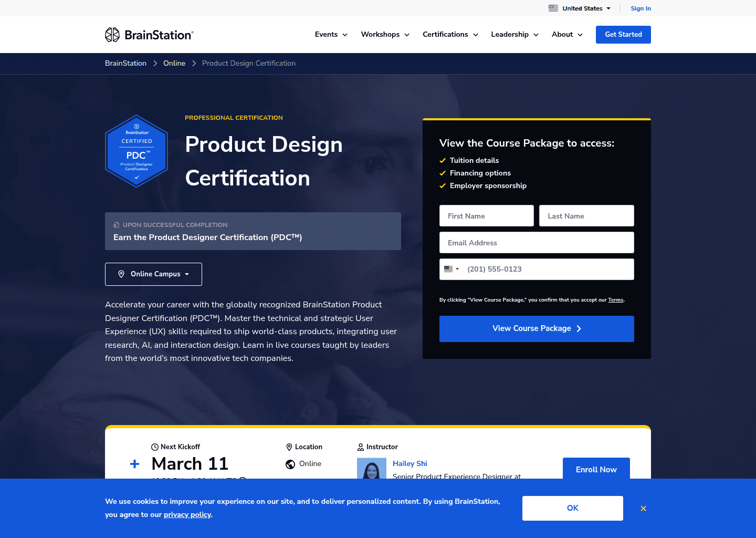Click the location pin icon above Online

(289, 447)
